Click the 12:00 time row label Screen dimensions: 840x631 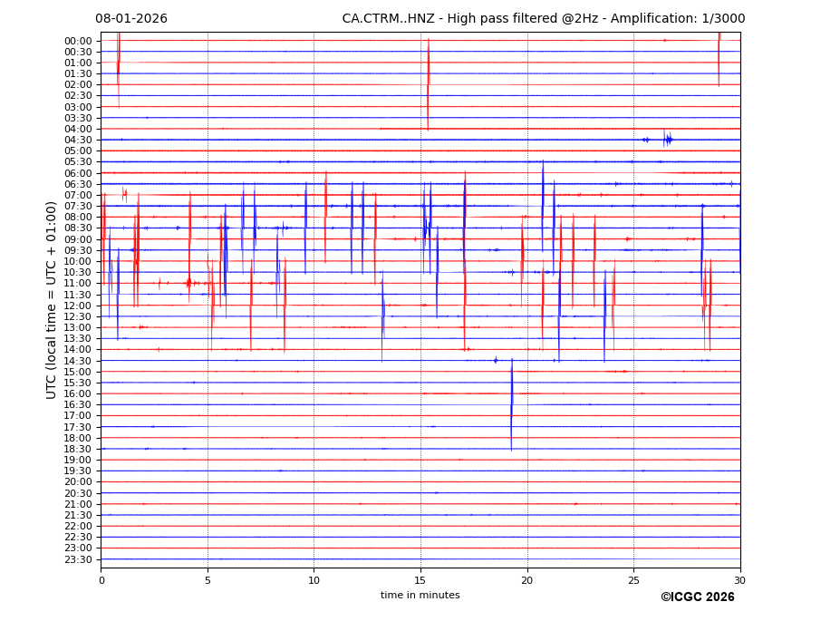pyautogui.click(x=77, y=306)
